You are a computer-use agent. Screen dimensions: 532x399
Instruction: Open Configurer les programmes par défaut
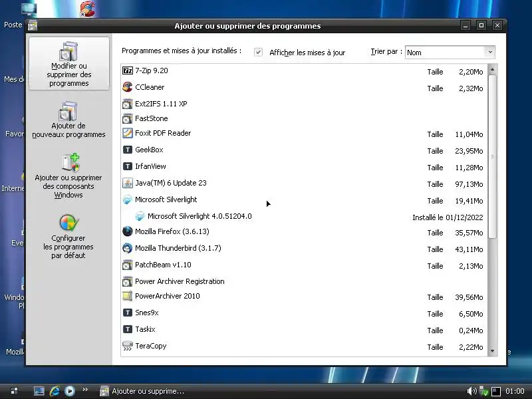[x=68, y=237]
